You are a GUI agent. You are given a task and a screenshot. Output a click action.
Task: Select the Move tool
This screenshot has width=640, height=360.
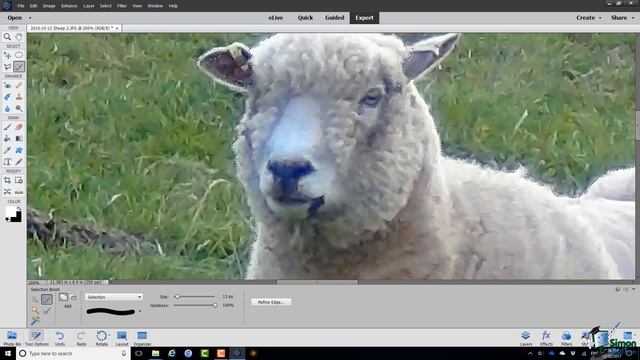(x=7, y=55)
